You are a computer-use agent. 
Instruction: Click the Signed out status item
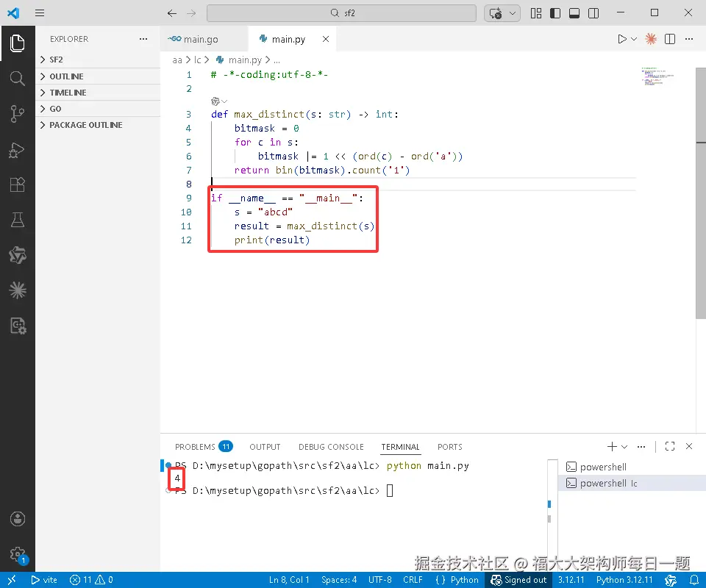click(518, 580)
